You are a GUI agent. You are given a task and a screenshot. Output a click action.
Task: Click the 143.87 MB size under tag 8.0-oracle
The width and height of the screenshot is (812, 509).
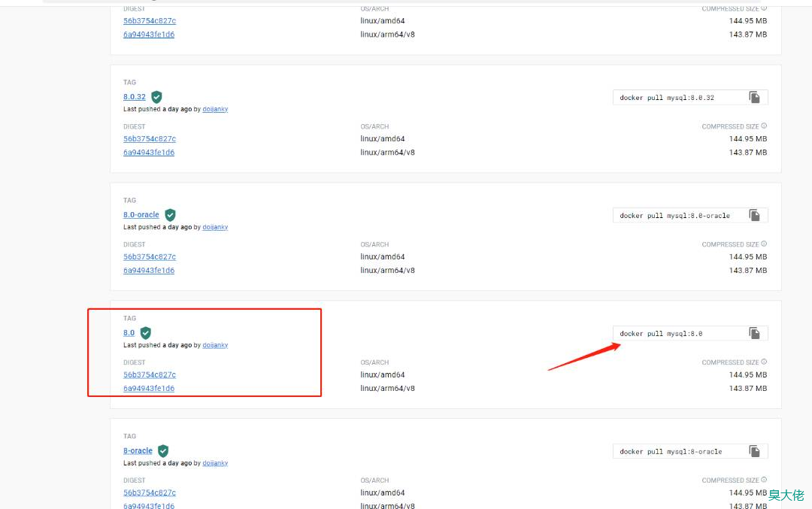[x=748, y=271]
